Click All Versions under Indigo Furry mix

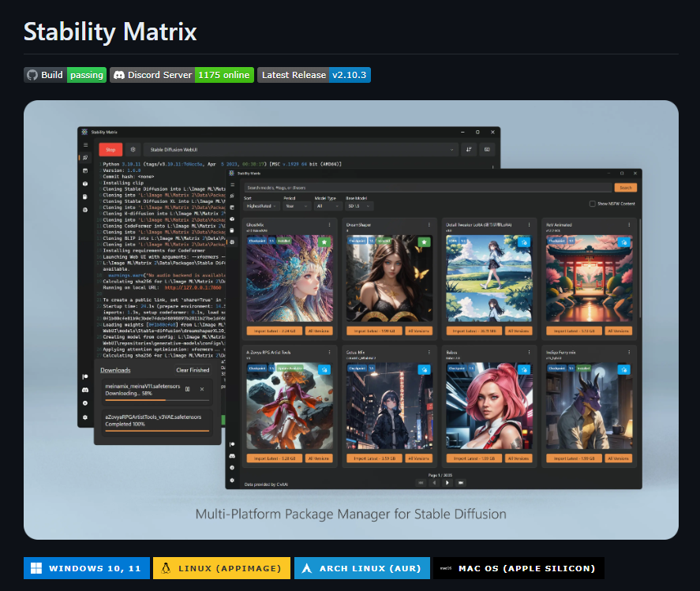coord(618,458)
